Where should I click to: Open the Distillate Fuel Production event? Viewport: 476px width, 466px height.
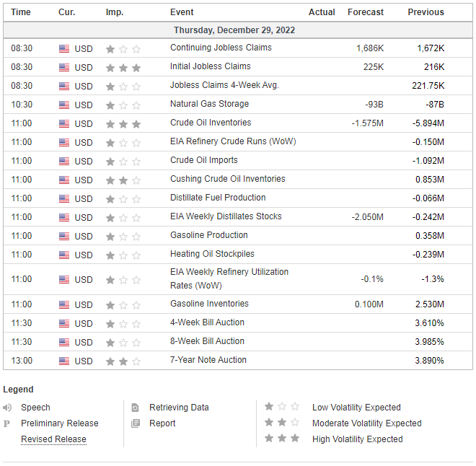pos(218,198)
